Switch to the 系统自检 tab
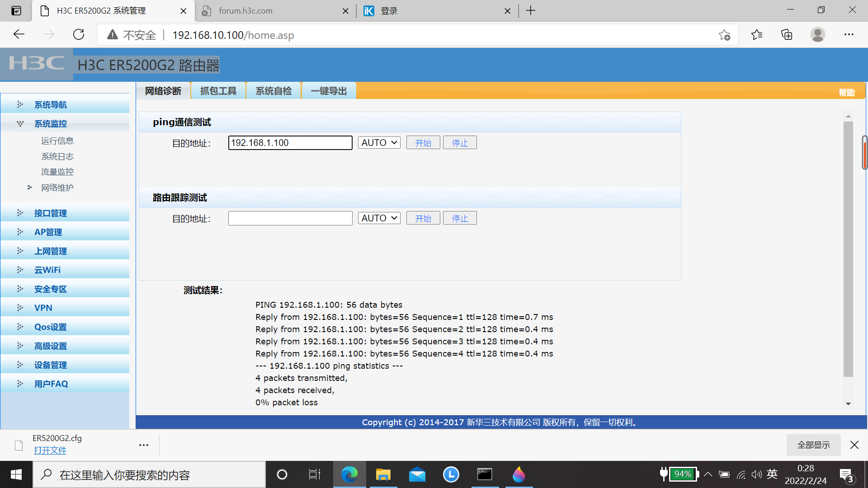Screen dimensions: 868x488 click(x=274, y=91)
